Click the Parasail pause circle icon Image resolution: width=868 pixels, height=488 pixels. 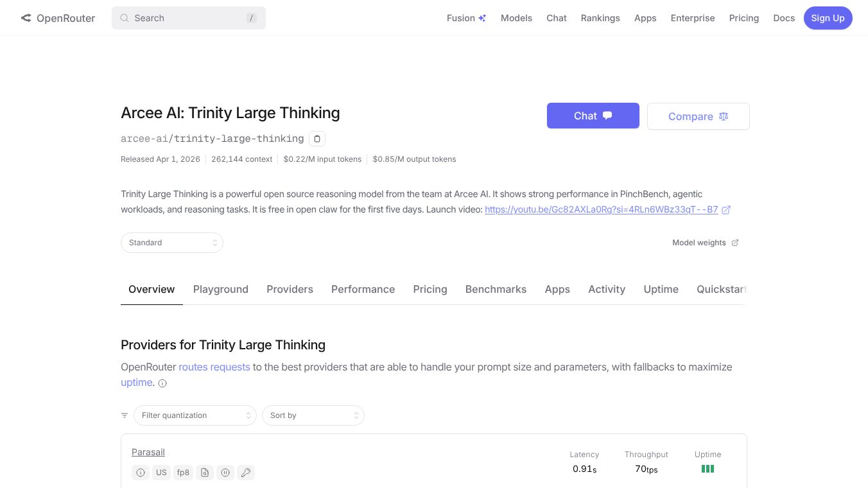[x=225, y=473]
